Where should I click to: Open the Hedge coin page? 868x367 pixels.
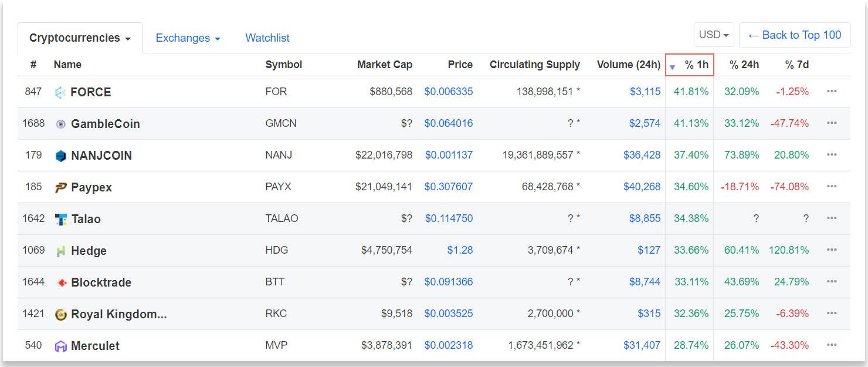89,251
